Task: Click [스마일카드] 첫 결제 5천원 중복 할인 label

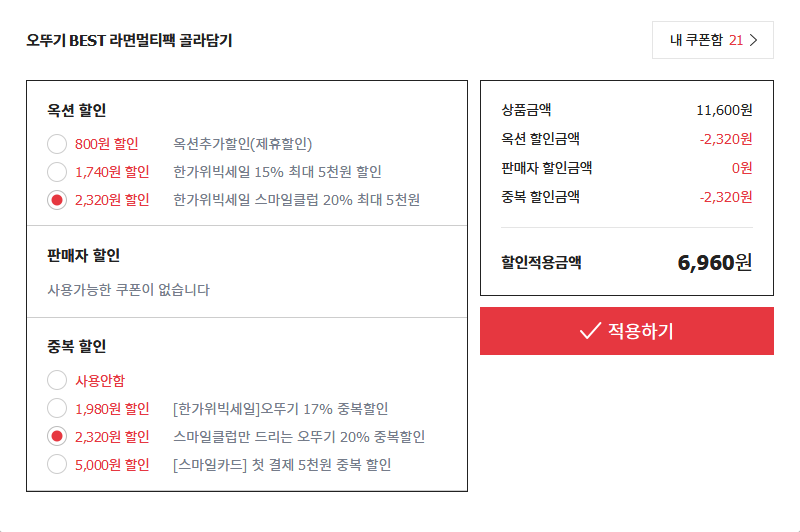Action: click(282, 465)
